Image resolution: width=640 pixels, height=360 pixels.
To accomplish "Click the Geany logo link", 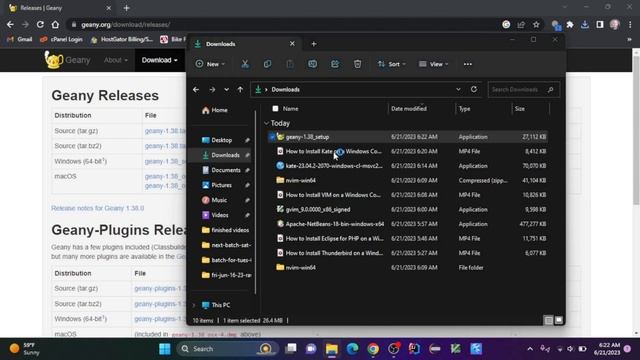I will [67, 60].
